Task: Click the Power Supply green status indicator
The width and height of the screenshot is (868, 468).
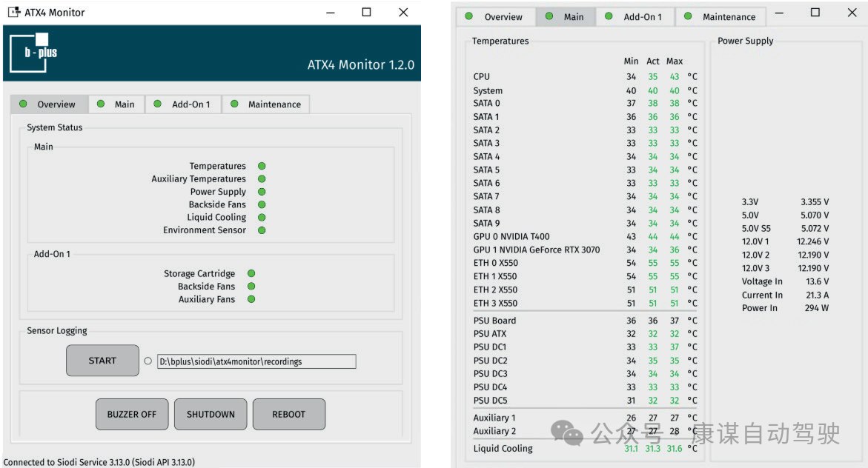Action: click(262, 191)
